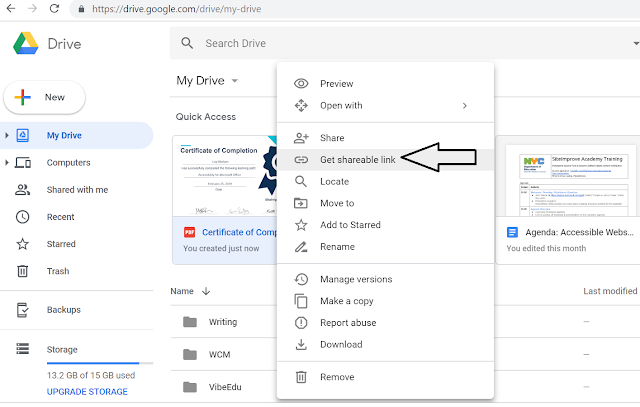The width and height of the screenshot is (640, 407).
Task: Expand the Computers tree arrow
Action: click(x=7, y=162)
